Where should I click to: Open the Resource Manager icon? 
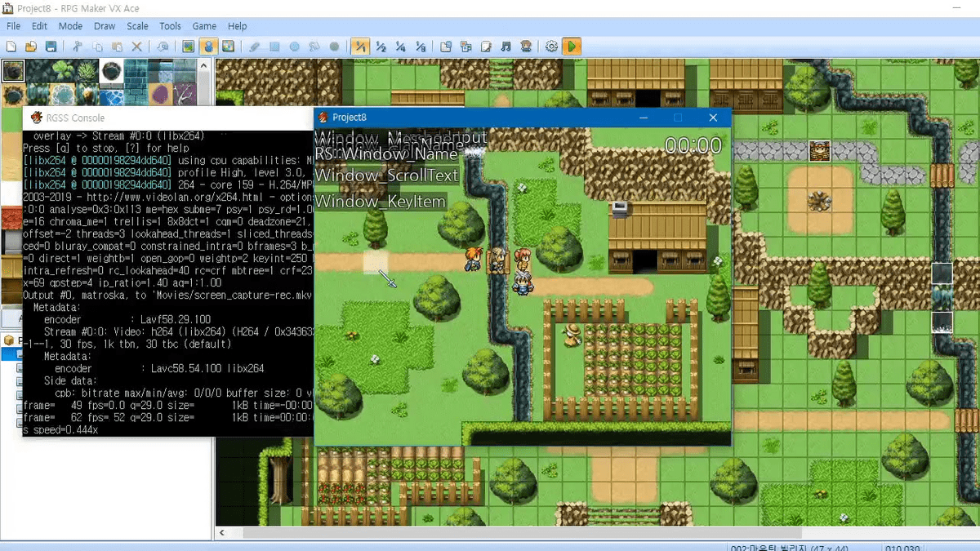(465, 47)
